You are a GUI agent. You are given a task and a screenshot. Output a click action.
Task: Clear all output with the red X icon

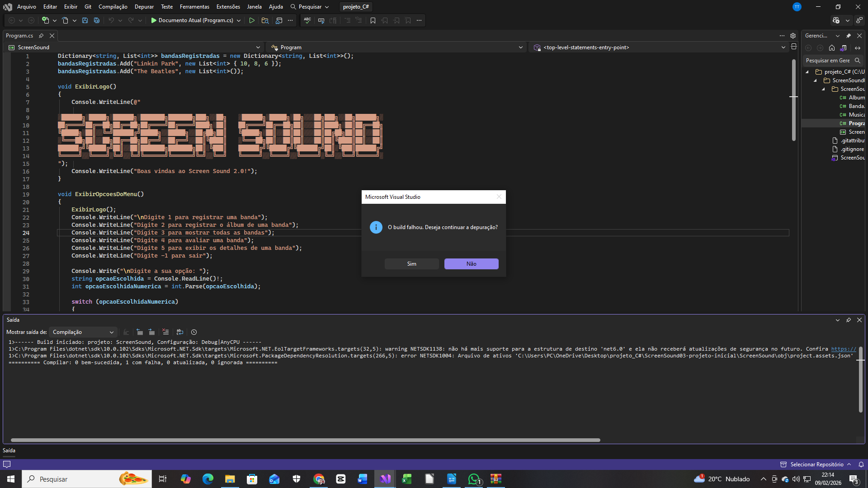[x=165, y=332]
